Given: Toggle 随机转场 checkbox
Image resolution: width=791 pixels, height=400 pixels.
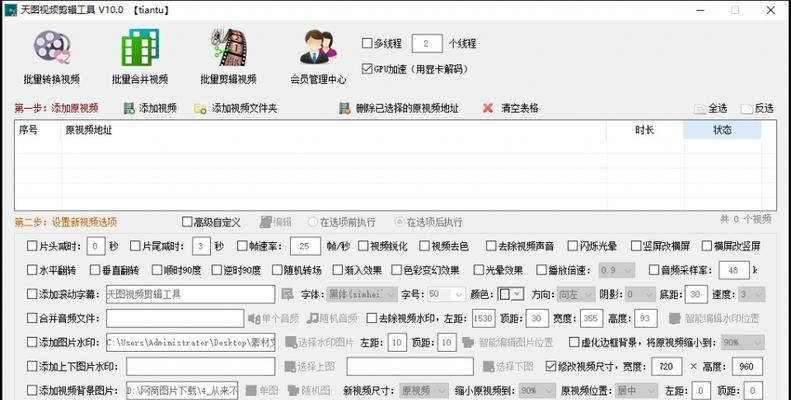Looking at the screenshot, I should tap(277, 270).
